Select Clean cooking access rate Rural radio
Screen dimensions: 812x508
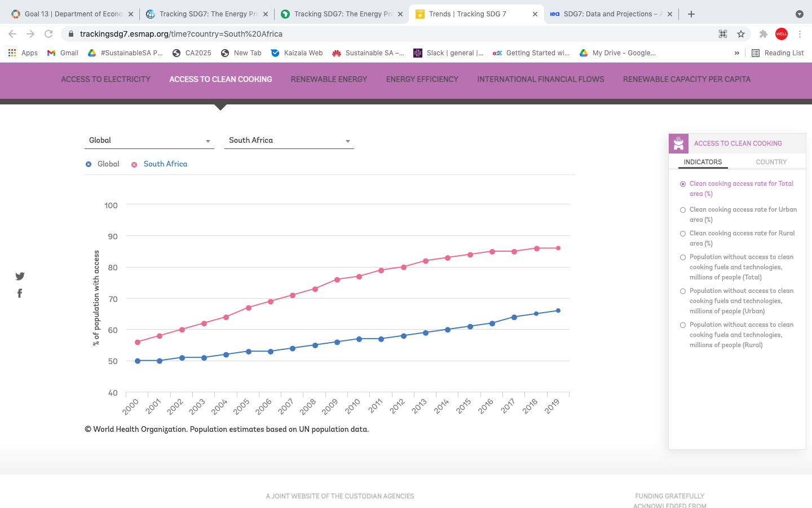pos(683,234)
